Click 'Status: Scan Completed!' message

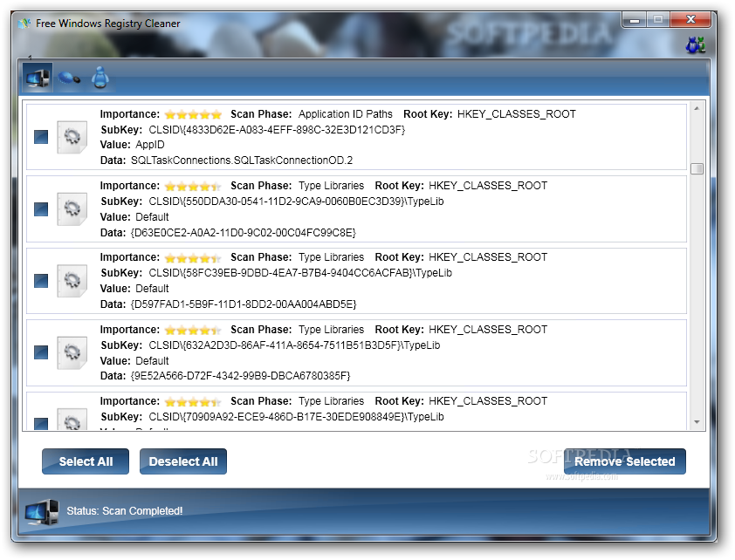[x=125, y=511]
